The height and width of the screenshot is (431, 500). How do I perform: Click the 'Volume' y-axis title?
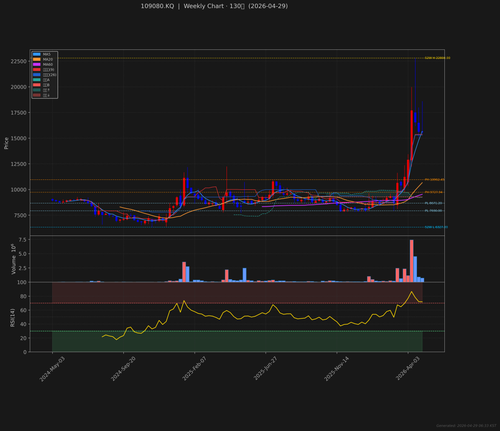click(x=13, y=266)
